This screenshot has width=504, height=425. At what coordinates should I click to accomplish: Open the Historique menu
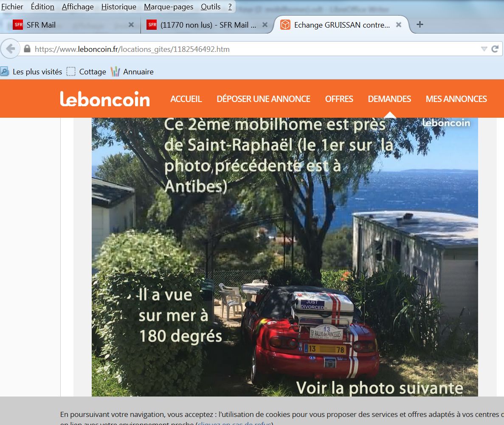click(x=118, y=7)
